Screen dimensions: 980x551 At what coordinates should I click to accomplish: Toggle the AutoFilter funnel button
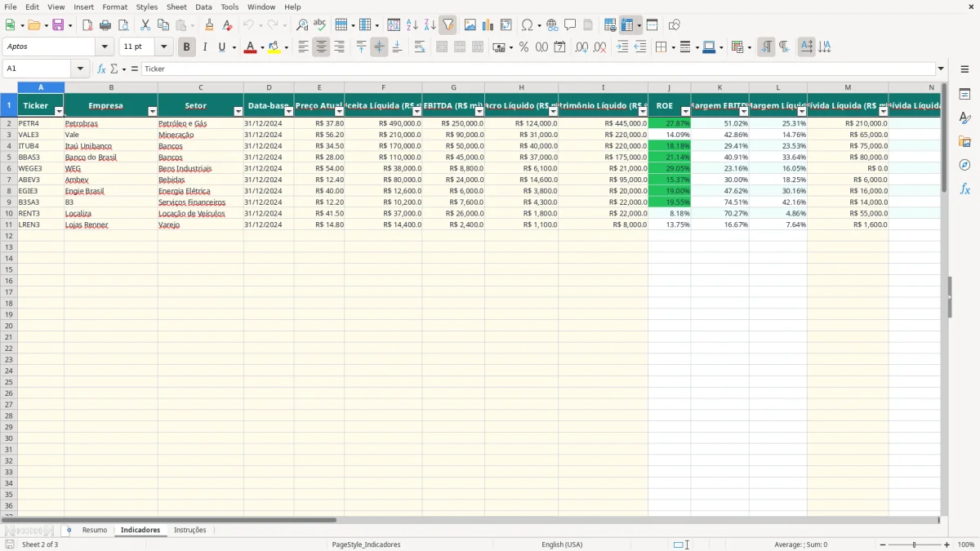click(448, 25)
